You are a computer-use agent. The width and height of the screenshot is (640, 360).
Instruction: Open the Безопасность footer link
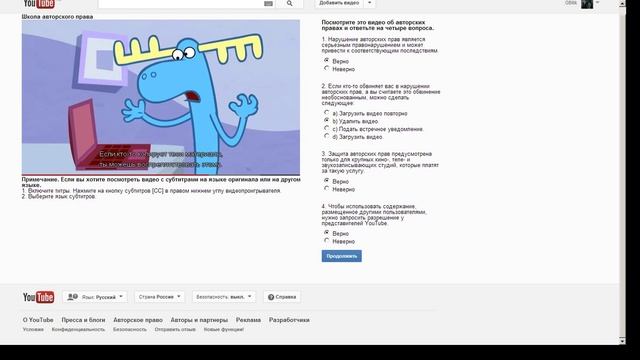point(130,329)
